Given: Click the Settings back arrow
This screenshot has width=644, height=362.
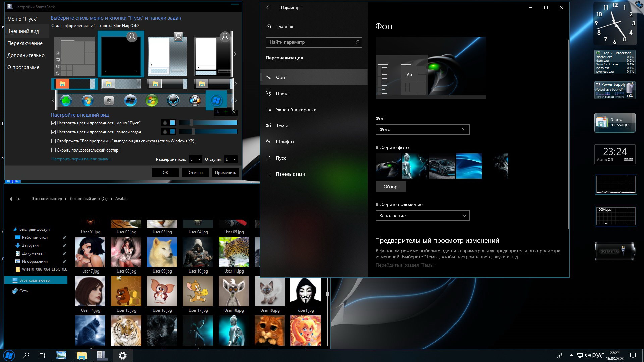Looking at the screenshot, I should point(268,7).
